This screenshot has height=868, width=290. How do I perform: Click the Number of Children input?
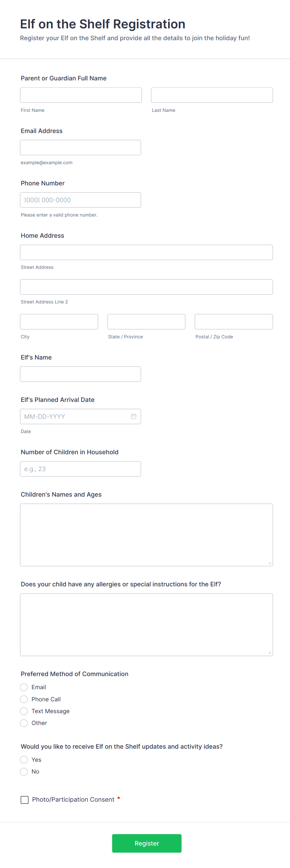pos(80,469)
